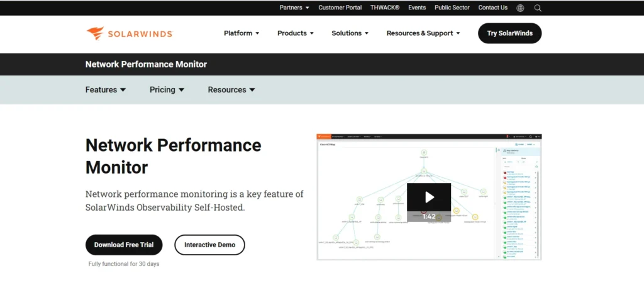Click the SolarWinds logo

130,33
